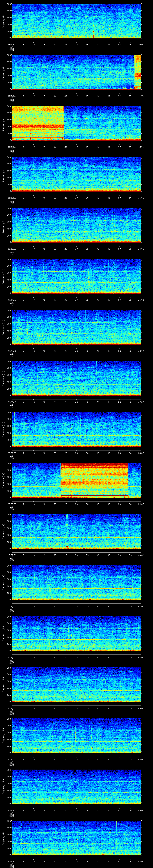Open the spectrogram panel starting at 23:44:00
This screenshot has height=868, width=153.
click(x=76, y=787)
